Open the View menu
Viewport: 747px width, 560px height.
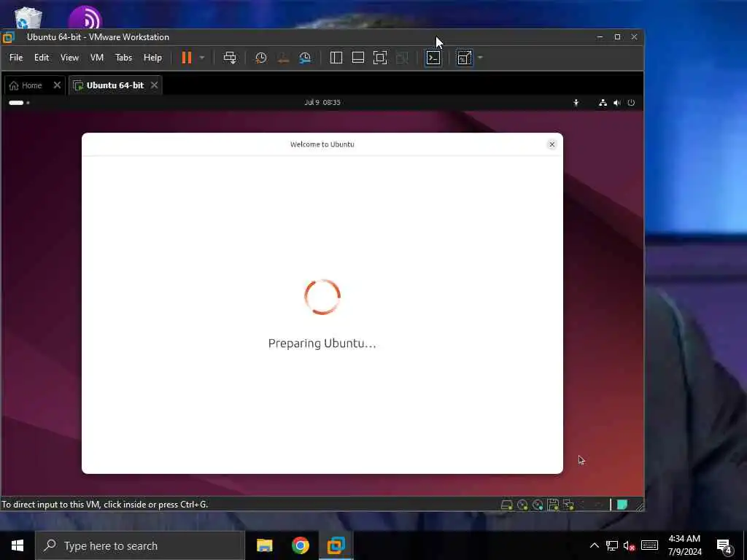coord(69,58)
